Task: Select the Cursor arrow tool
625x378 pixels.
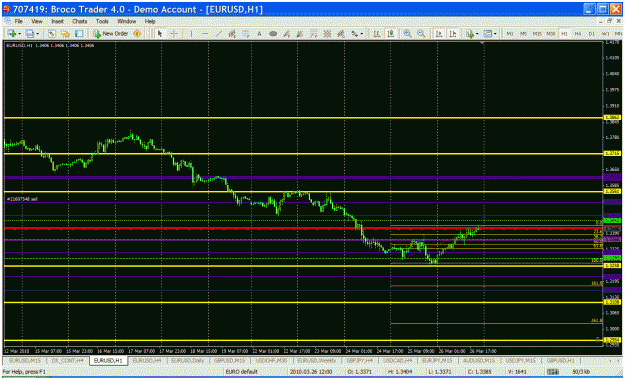Action: click(x=160, y=34)
